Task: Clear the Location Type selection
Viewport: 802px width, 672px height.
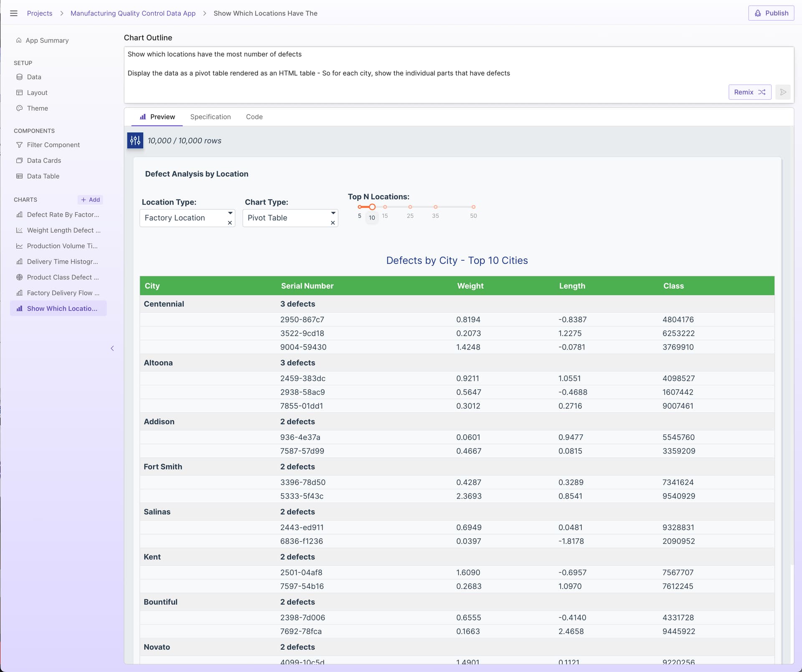Action: (230, 223)
